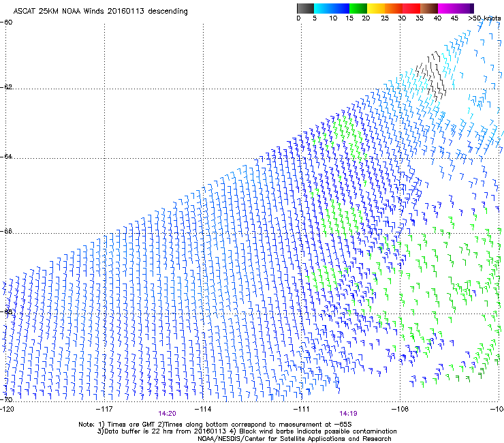Viewport: 504px width, 443px height.
Task: Click the '25' legend scale number
Action: click(384, 18)
